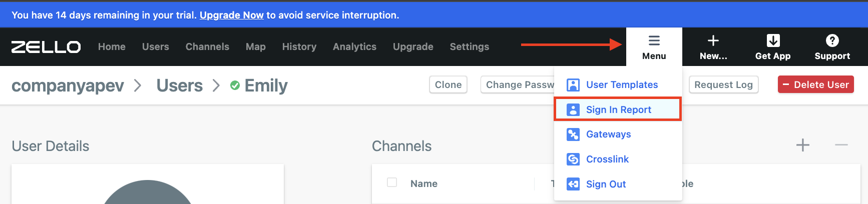Open the Request Log button
The width and height of the screenshot is (868, 204).
tap(723, 84)
